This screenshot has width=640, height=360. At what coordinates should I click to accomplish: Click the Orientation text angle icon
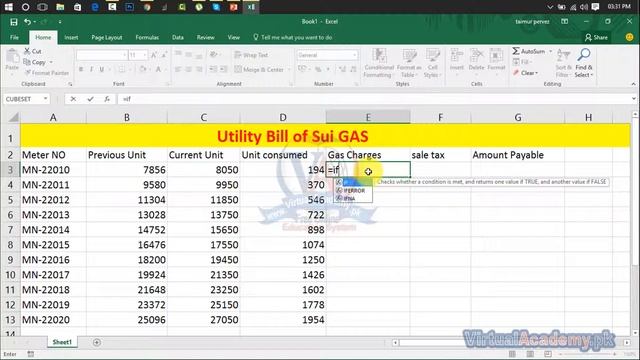213,55
